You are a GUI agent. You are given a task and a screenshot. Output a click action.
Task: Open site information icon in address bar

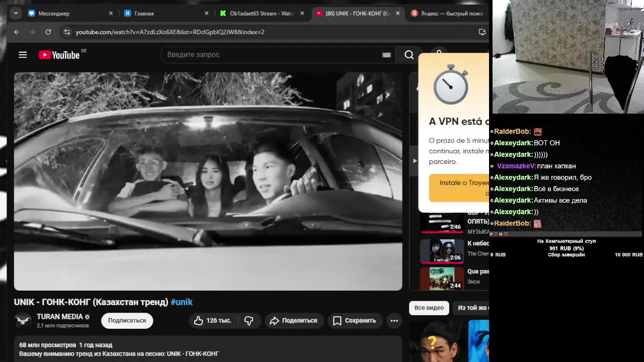[x=66, y=32]
